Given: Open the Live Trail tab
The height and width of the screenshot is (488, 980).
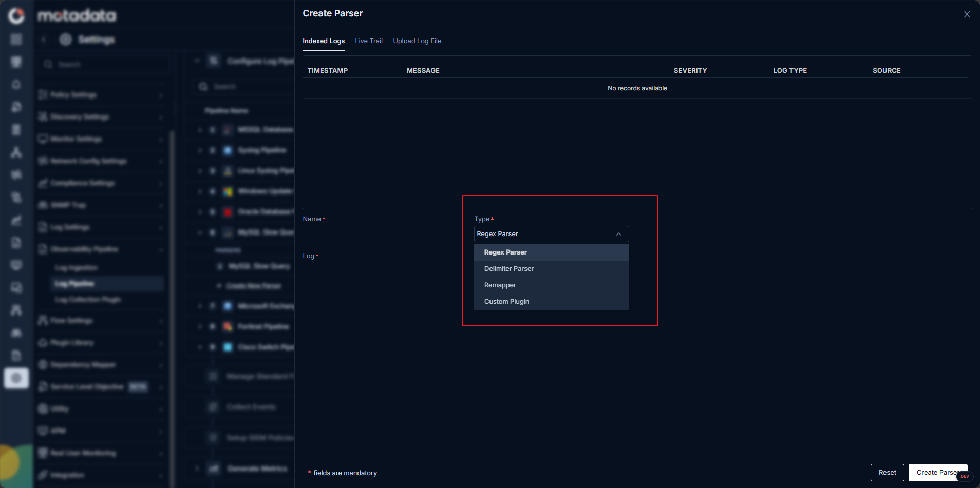Looking at the screenshot, I should [x=369, y=41].
